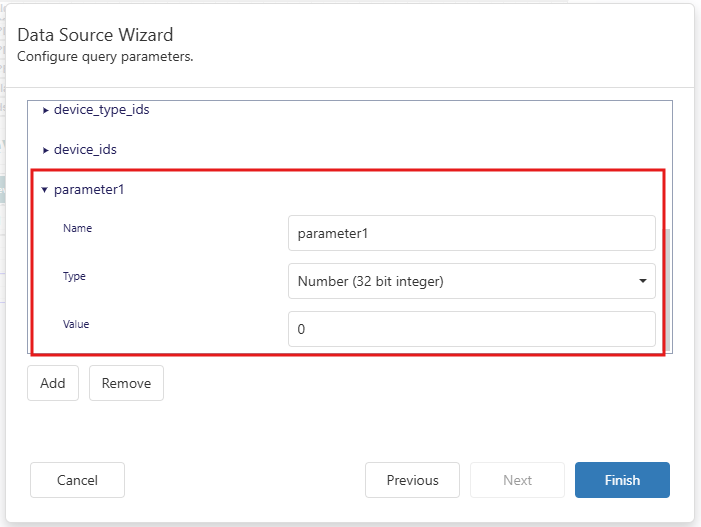Screen dimensions: 701x527
Task: Click the greyed-out Next button
Action: [517, 480]
